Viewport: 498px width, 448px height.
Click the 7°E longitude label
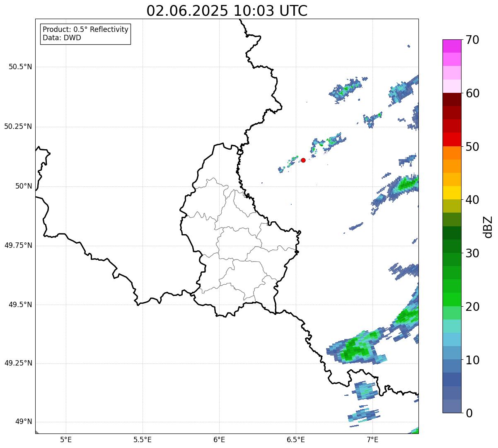pos(372,439)
